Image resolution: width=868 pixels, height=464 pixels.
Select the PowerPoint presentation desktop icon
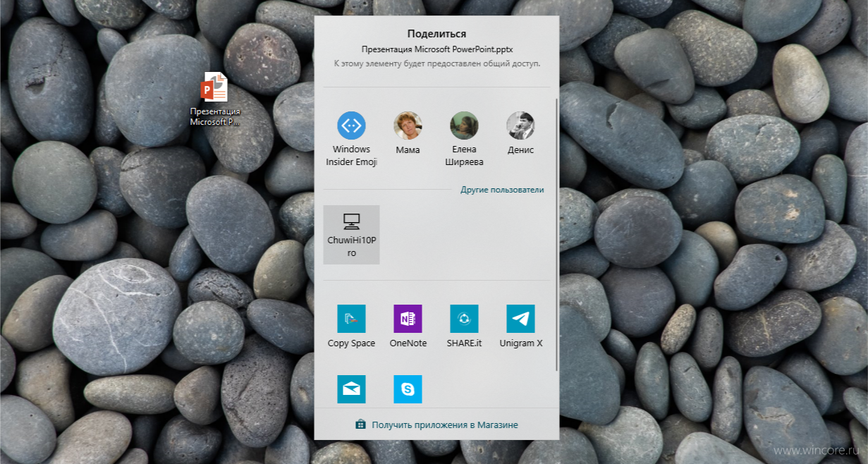tap(215, 99)
